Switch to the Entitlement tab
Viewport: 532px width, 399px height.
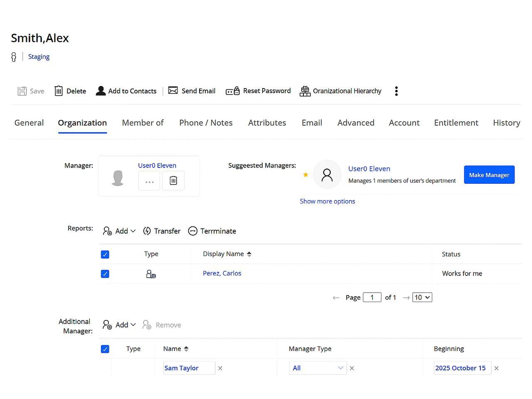pyautogui.click(x=456, y=123)
